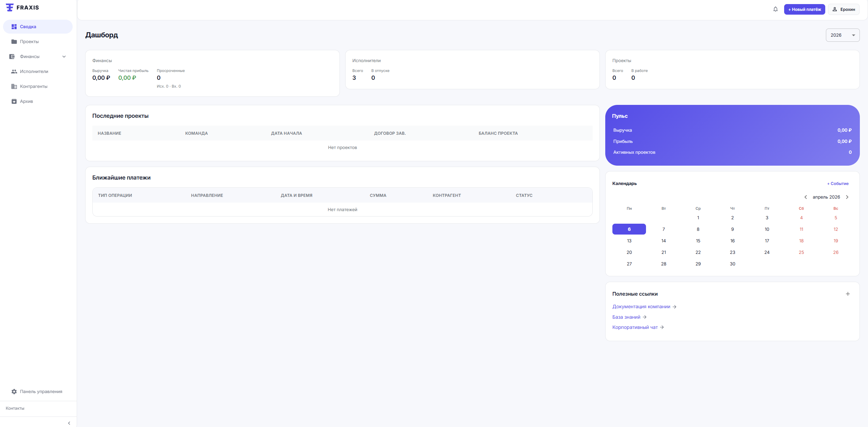Go to next month in calendar
Viewport: 868px width, 427px height.
pyautogui.click(x=847, y=197)
